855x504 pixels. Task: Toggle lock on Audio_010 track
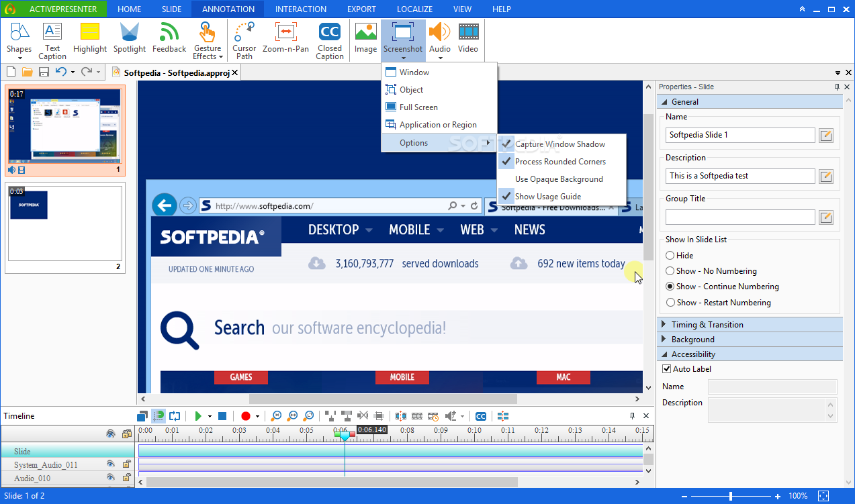click(126, 477)
